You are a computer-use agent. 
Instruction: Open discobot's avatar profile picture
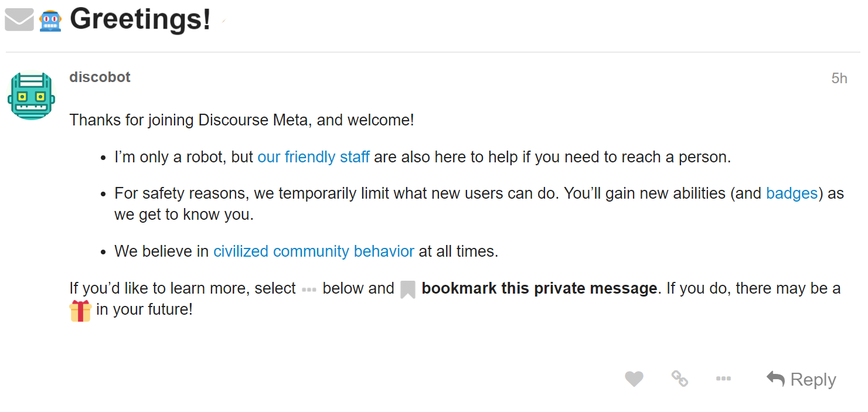(31, 97)
